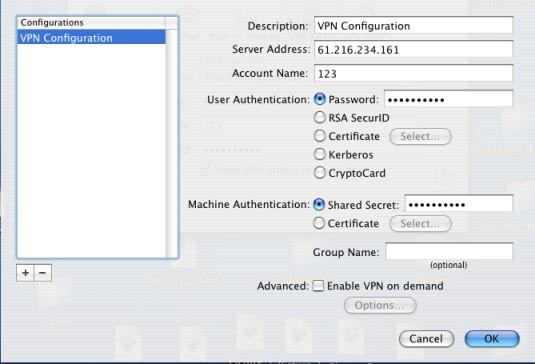
Task: Click the Description text field
Action: tap(413, 26)
